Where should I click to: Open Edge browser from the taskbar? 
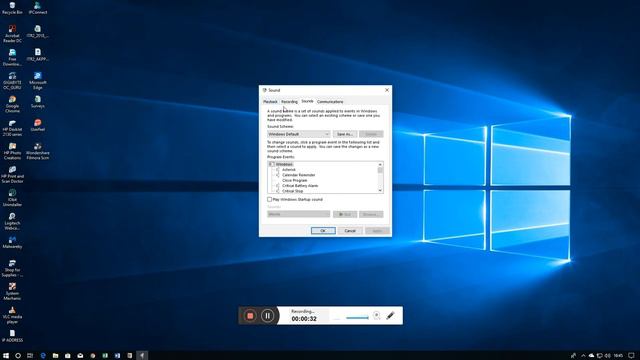(x=43, y=356)
